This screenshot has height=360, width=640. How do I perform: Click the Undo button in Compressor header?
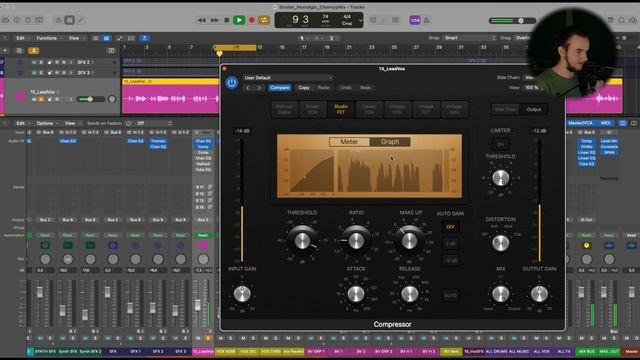[346, 88]
